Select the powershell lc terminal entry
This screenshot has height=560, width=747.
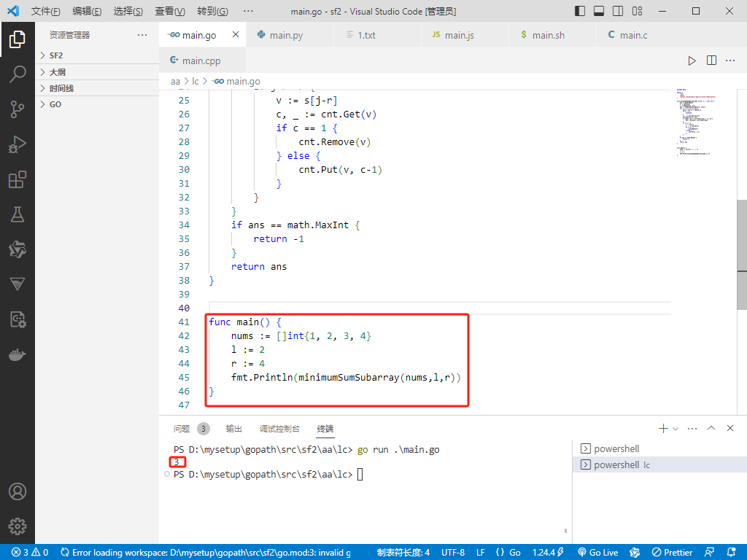pyautogui.click(x=659, y=464)
